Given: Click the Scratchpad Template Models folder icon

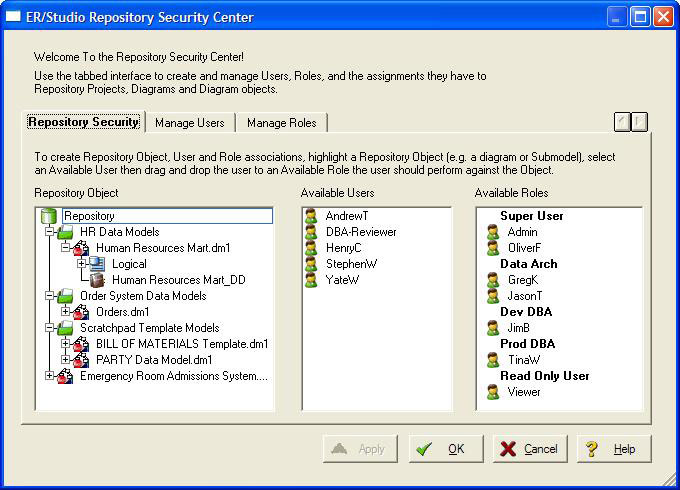Looking at the screenshot, I should pos(65,328).
